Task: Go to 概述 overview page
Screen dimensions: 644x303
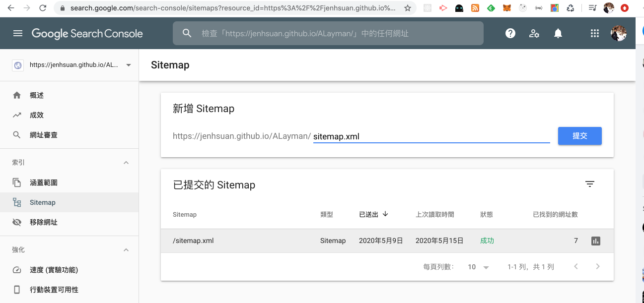Action: pos(70,95)
